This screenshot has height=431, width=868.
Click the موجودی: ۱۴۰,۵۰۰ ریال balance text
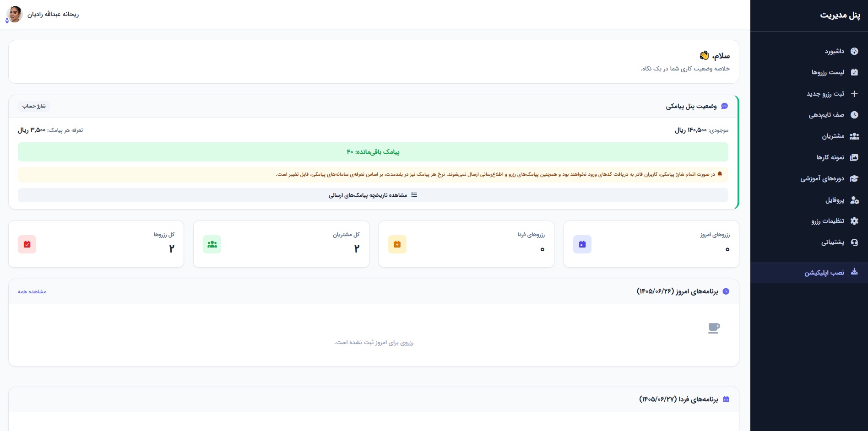(x=701, y=130)
